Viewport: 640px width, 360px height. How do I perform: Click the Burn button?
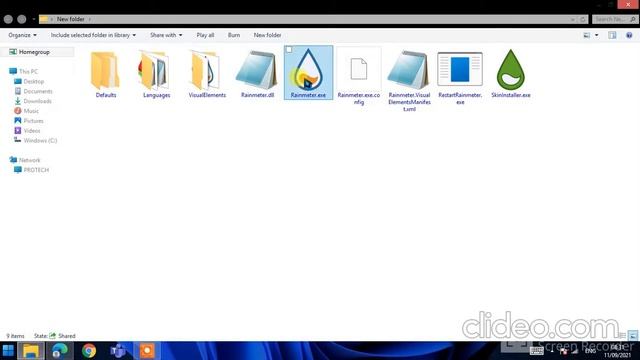click(234, 35)
